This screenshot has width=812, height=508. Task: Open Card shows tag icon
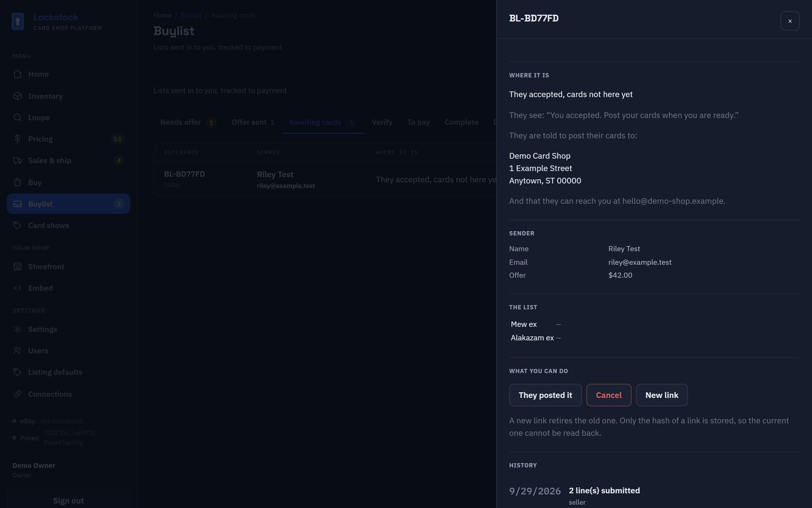coord(17,225)
